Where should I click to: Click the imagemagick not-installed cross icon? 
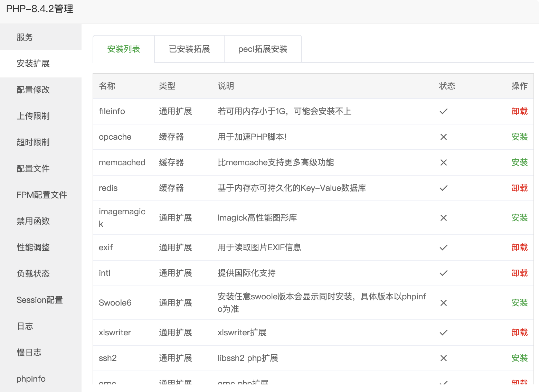444,218
